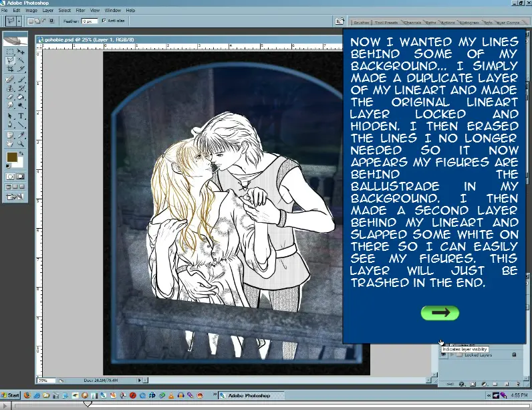The image size is (532, 410).
Task: Toggle visibility eye of Locked Layers group
Action: [444, 354]
